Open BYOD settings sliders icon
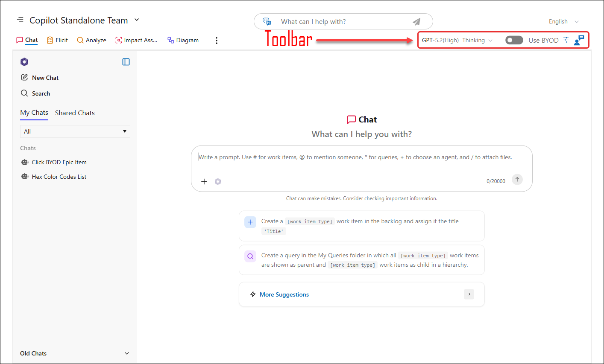The image size is (604, 364). click(x=566, y=40)
